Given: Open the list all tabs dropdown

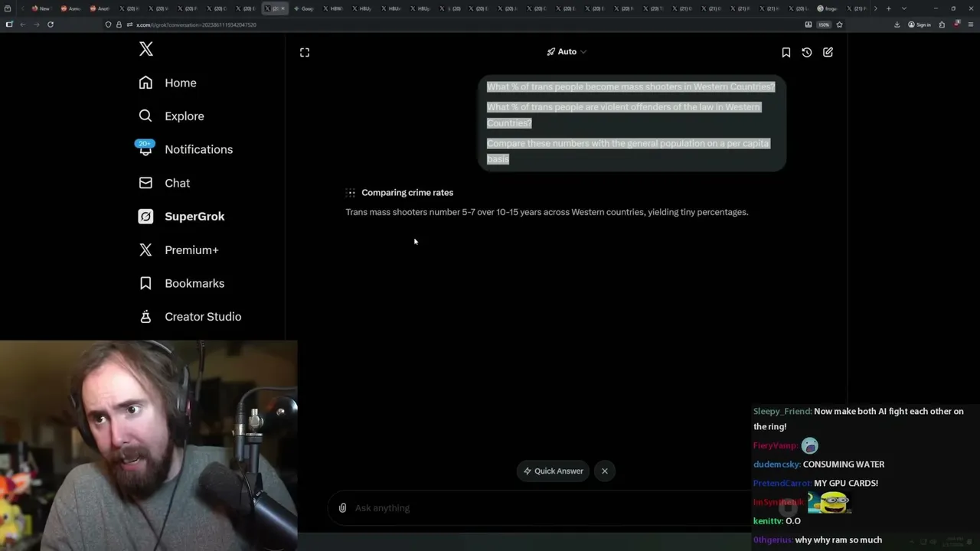Looking at the screenshot, I should pyautogui.click(x=903, y=8).
